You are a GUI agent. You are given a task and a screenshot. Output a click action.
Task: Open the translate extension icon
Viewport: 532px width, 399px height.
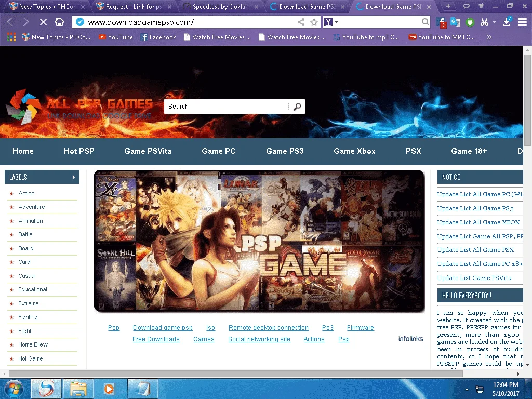pyautogui.click(x=455, y=22)
